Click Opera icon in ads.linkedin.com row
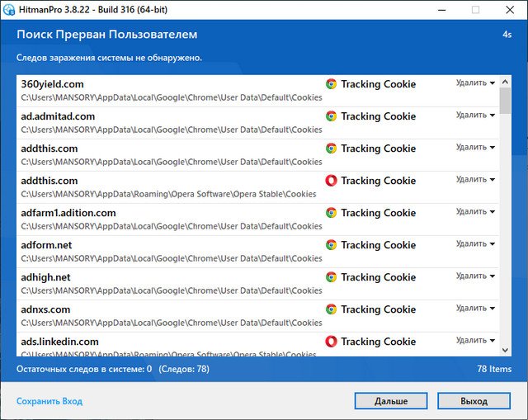Viewport: 528px width, 420px height. point(331,342)
